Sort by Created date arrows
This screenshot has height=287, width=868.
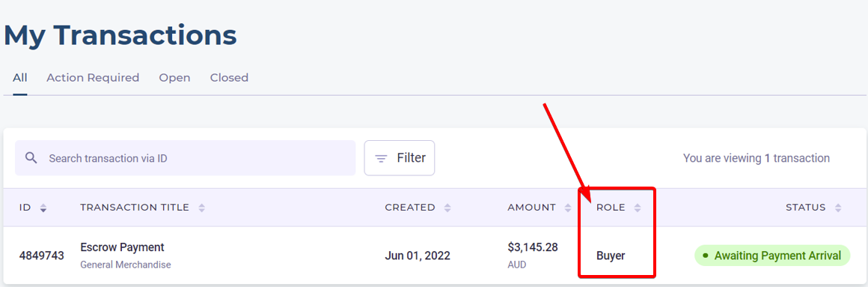click(447, 208)
